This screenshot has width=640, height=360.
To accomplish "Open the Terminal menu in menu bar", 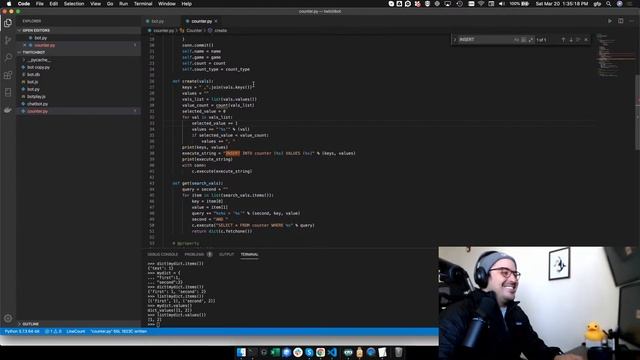I will coord(143,4).
